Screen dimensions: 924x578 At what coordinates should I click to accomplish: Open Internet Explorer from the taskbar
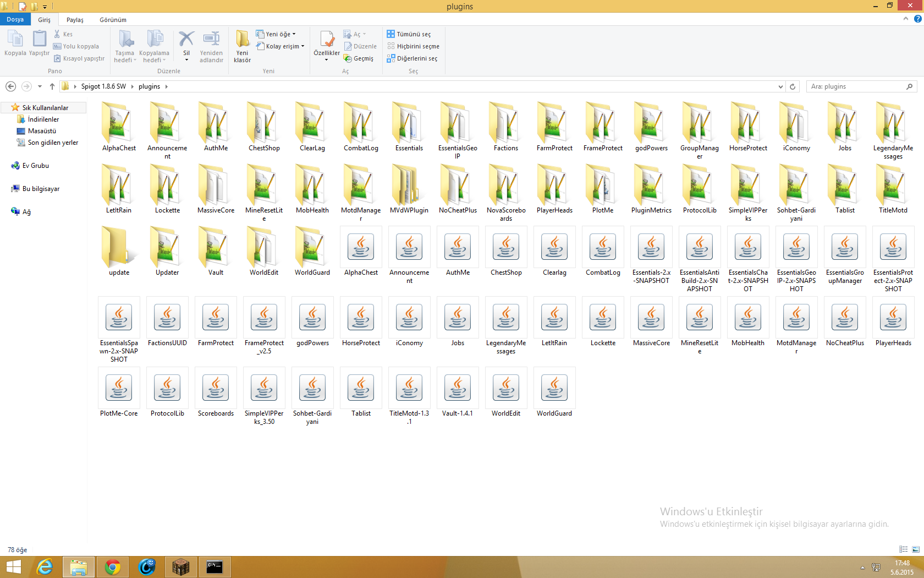click(x=45, y=567)
